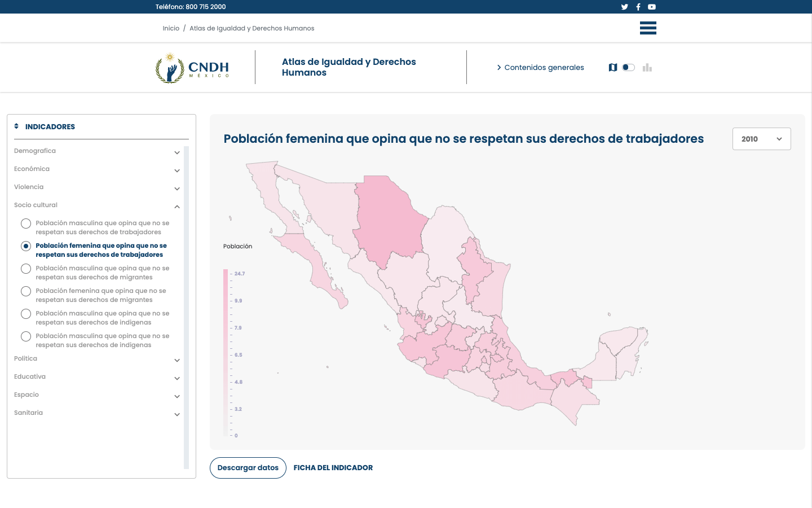The height and width of the screenshot is (508, 812).
Task: Select Población femenina derechos de migrantes radio
Action: 26,291
